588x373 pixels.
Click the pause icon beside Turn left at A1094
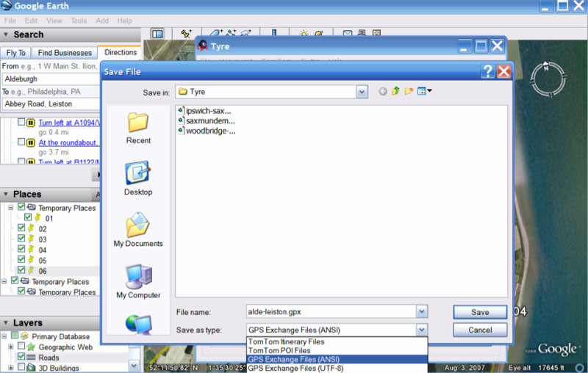31,123
